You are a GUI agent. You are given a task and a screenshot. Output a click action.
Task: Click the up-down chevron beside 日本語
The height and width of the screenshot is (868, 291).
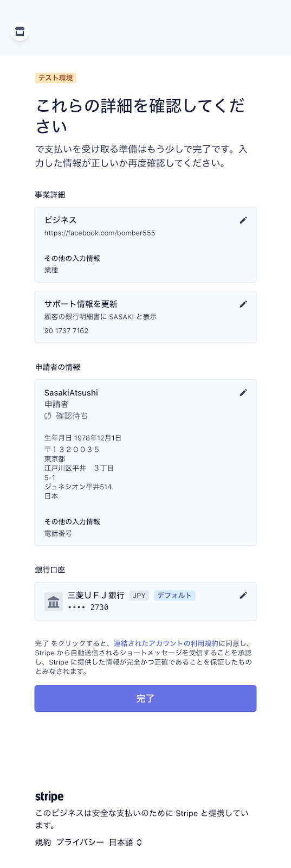coord(139,843)
